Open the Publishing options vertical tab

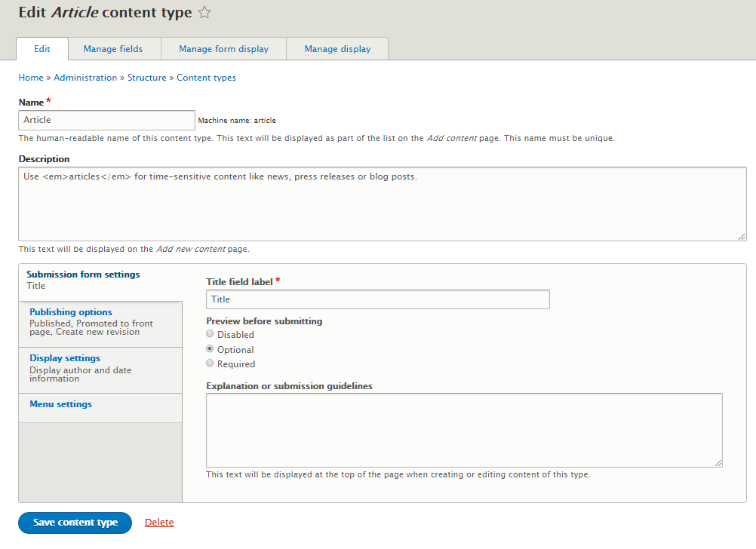pyautogui.click(x=100, y=324)
